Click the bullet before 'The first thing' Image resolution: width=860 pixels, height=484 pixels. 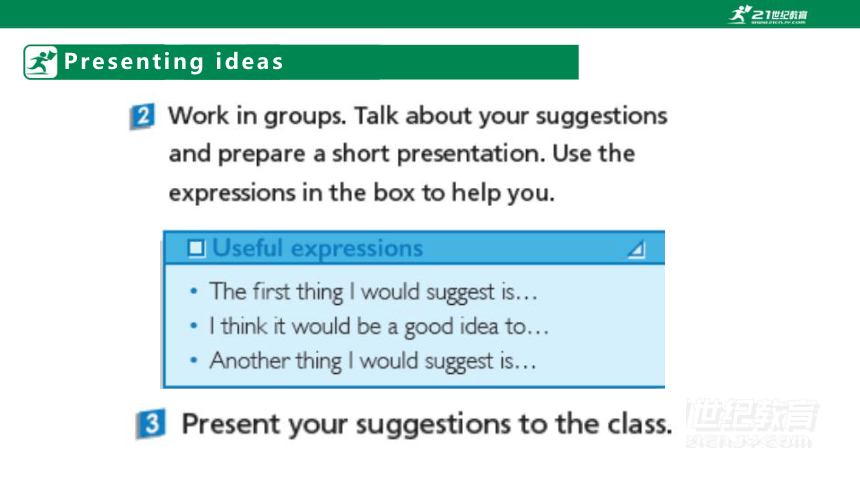193,291
